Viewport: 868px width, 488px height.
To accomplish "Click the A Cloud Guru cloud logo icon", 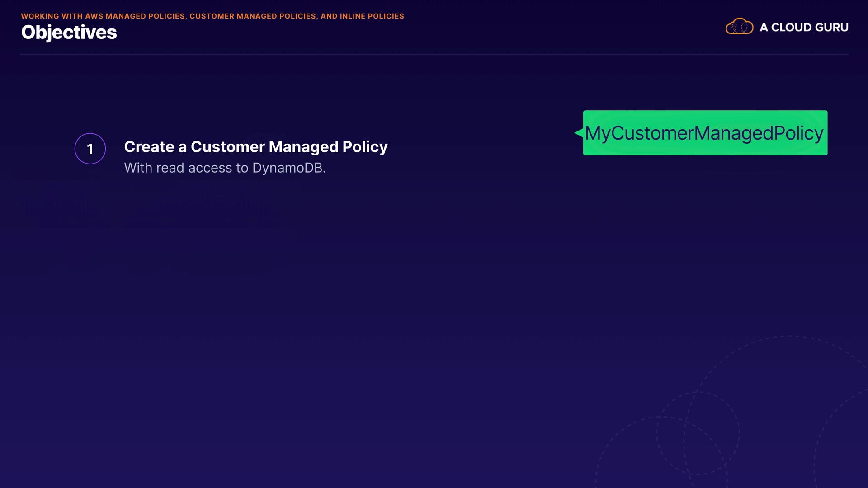I will 739,27.
